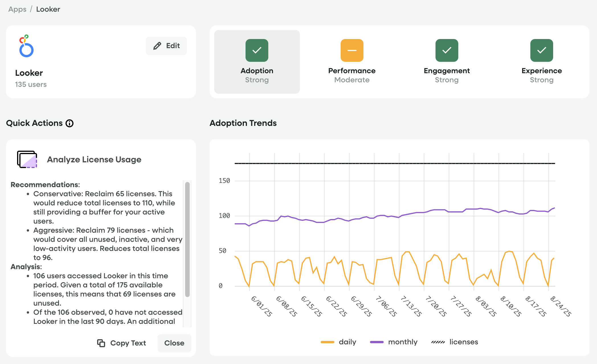Image resolution: width=597 pixels, height=364 pixels.
Task: Select the Engagement metric card
Action: (x=446, y=62)
